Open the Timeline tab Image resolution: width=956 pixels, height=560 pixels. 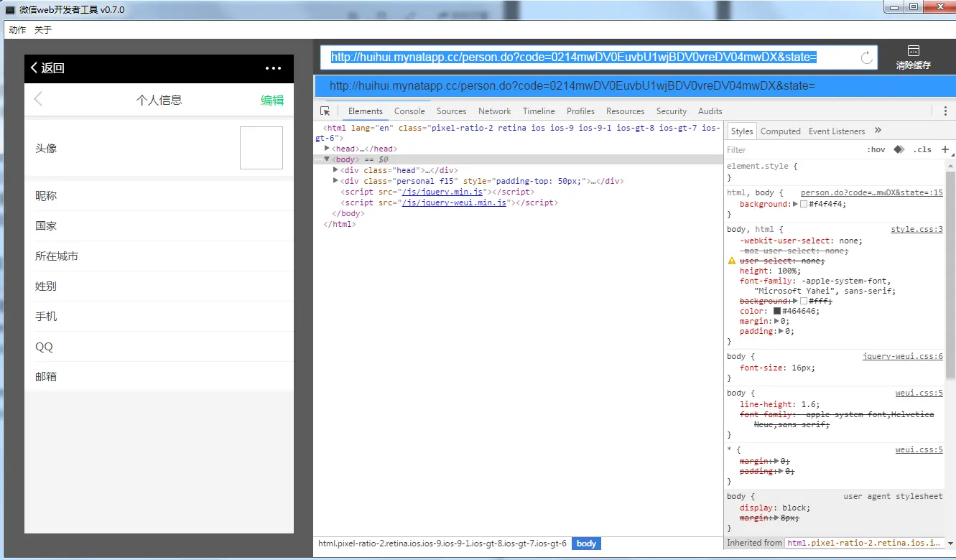[539, 111]
